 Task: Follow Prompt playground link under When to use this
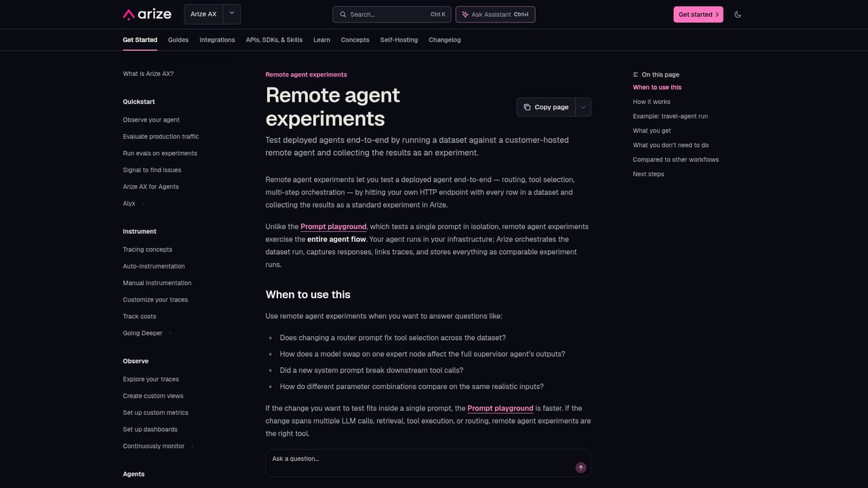point(500,409)
